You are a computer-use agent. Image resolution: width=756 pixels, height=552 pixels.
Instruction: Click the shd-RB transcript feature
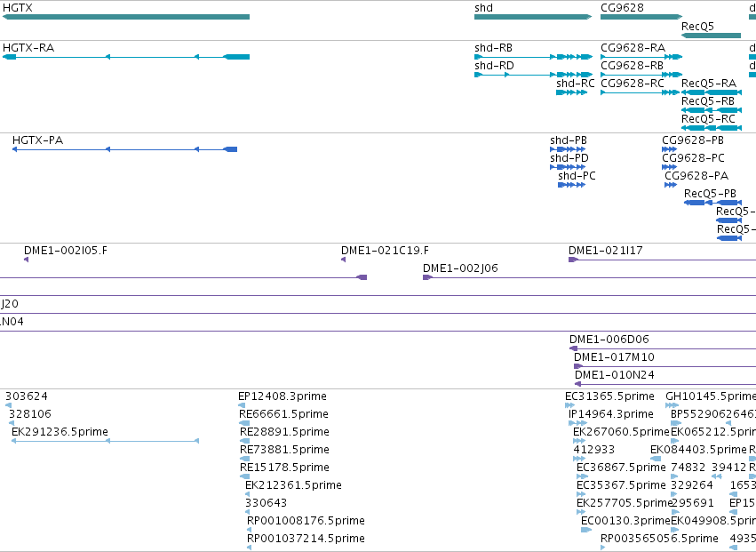(x=533, y=57)
